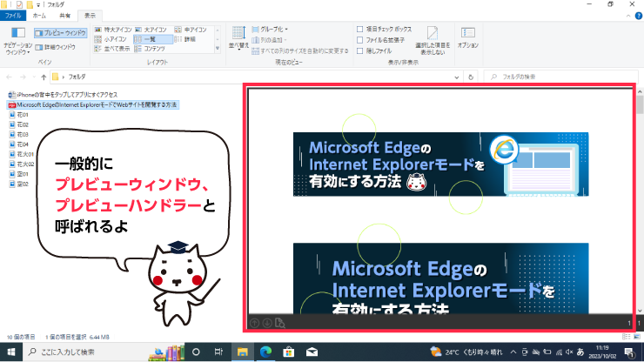Go up one folder level arrow
Viewport: 644px width, 362px height.
(x=44, y=77)
